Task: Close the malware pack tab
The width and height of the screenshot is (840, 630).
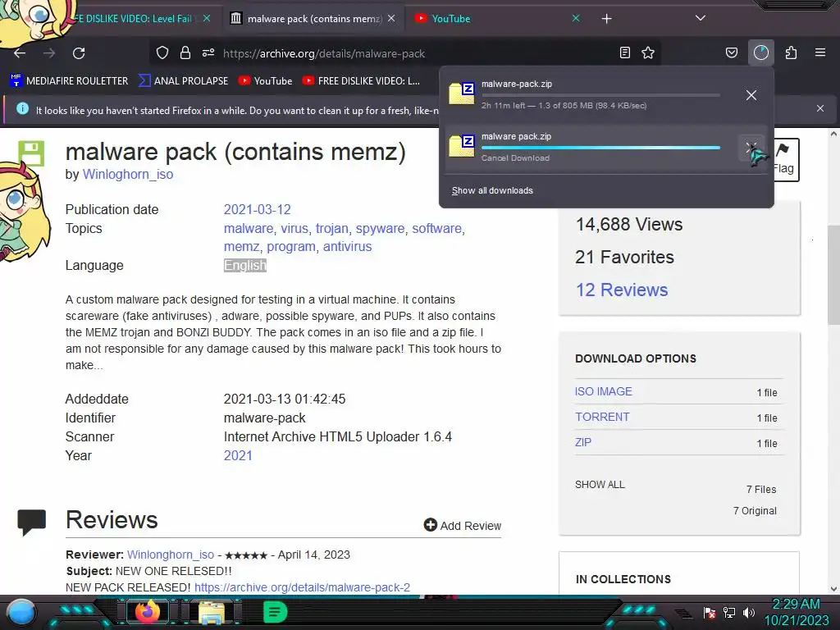Action: [391, 18]
